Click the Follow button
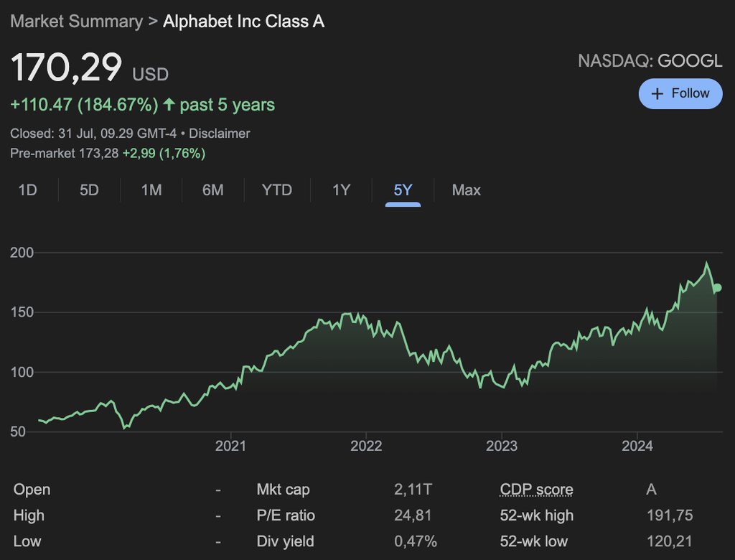The image size is (735, 560). tap(680, 93)
